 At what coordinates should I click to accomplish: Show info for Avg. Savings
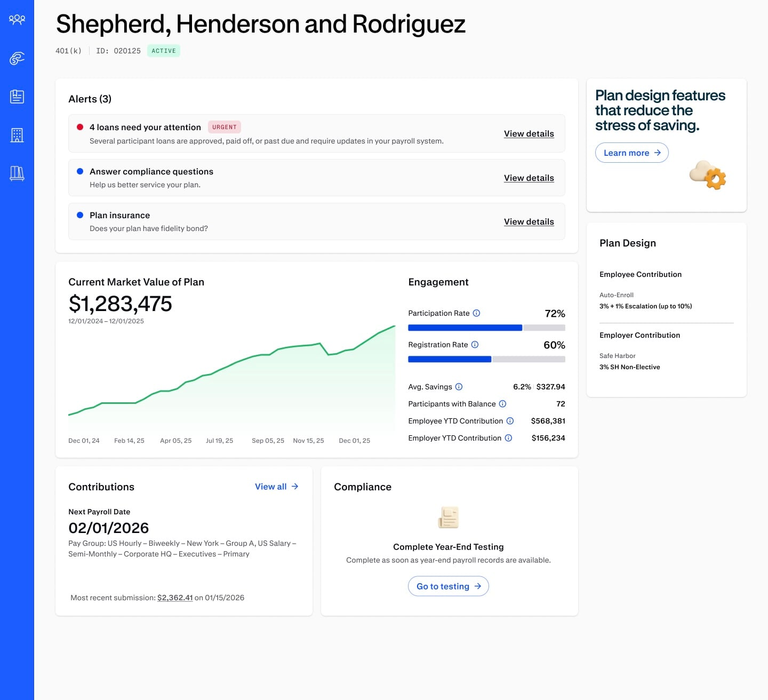pos(459,387)
